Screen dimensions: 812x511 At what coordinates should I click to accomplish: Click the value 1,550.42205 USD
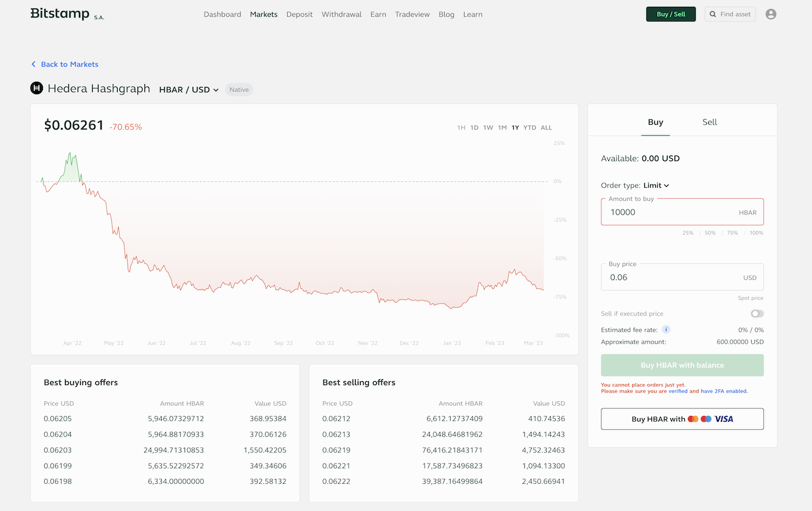(x=265, y=450)
